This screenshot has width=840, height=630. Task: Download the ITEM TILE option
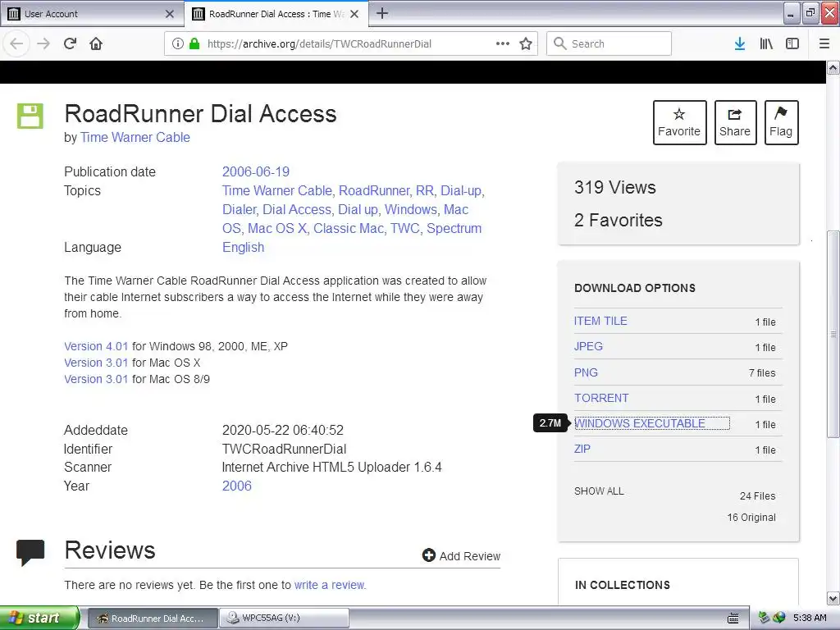click(600, 321)
